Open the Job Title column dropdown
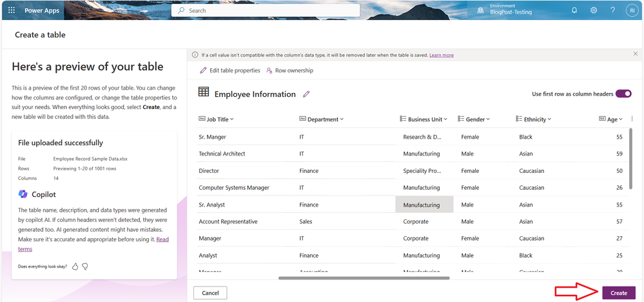644x302 pixels. 231,119
